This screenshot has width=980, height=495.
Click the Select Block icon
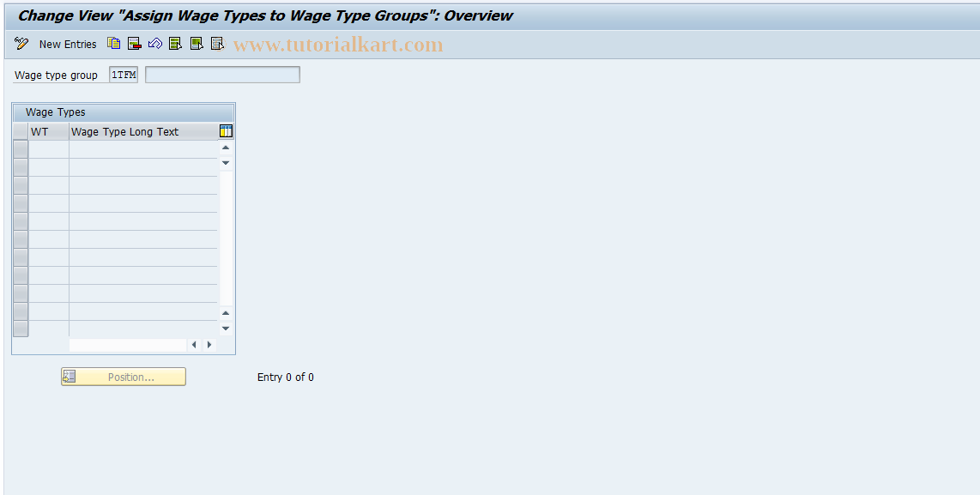pyautogui.click(x=197, y=44)
